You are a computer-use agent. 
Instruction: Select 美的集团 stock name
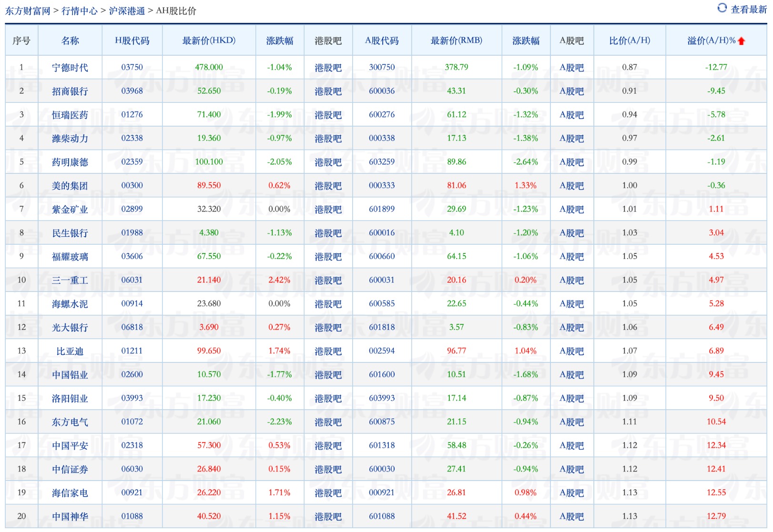[x=70, y=186]
